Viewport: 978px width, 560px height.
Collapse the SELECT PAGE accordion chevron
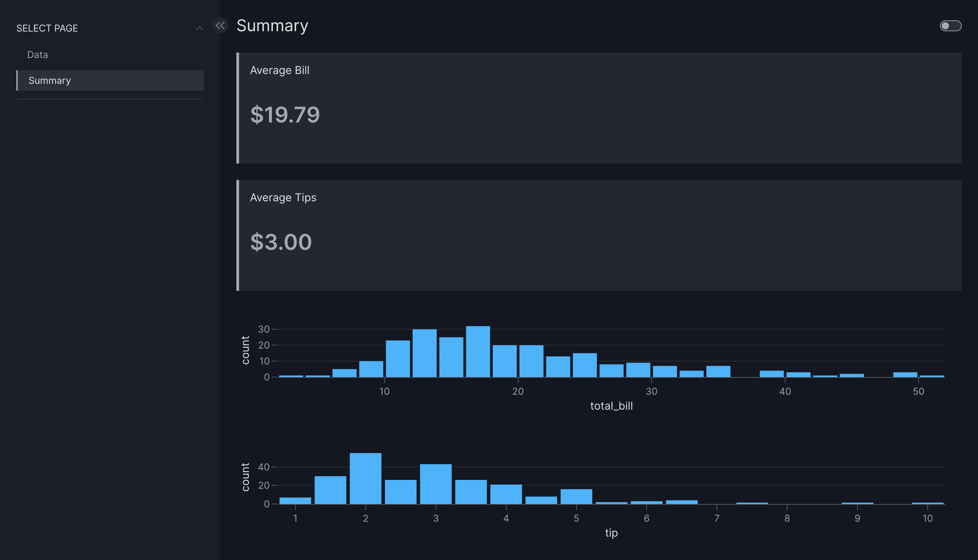[x=199, y=29]
